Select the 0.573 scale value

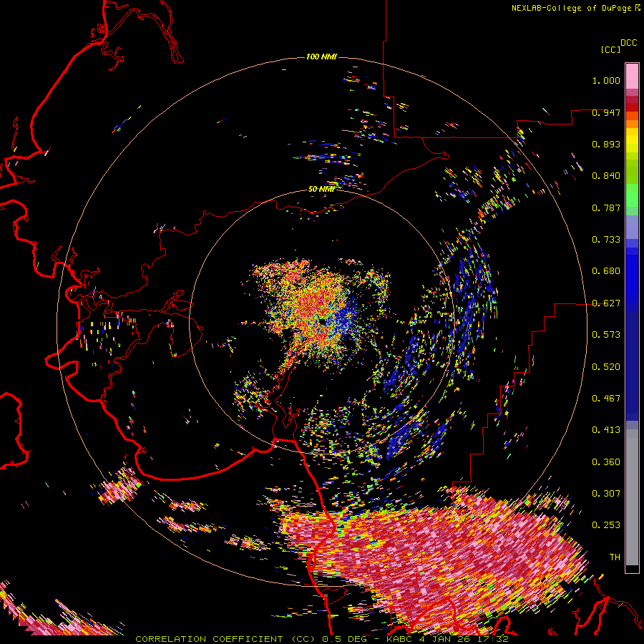pos(606,335)
